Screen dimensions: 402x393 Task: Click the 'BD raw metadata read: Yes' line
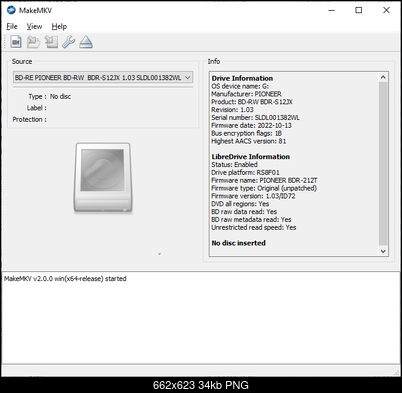pos(251,219)
